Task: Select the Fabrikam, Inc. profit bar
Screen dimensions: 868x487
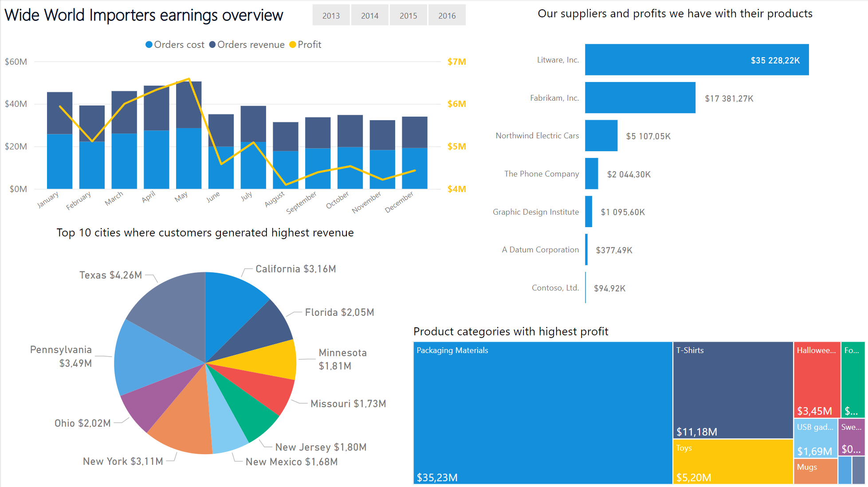Action: 640,98
